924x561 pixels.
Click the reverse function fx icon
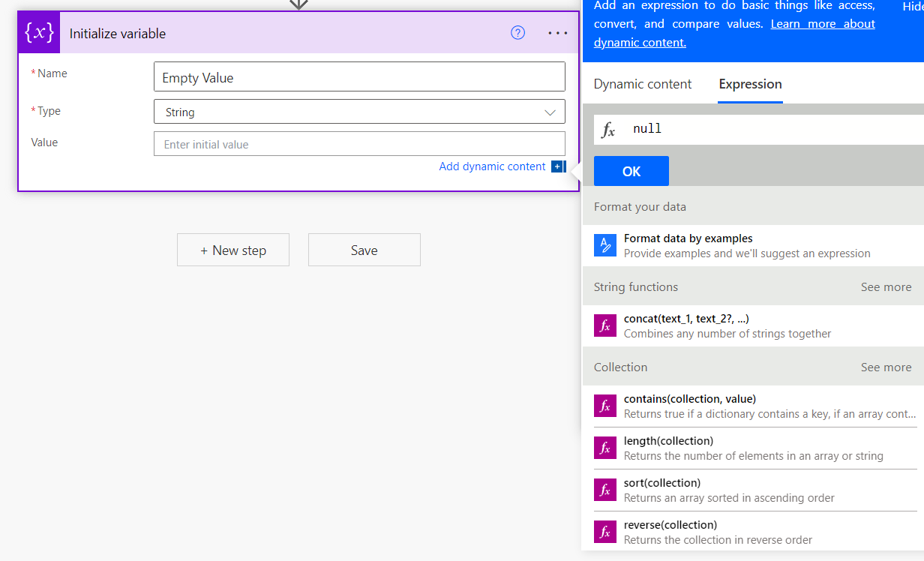click(x=605, y=532)
